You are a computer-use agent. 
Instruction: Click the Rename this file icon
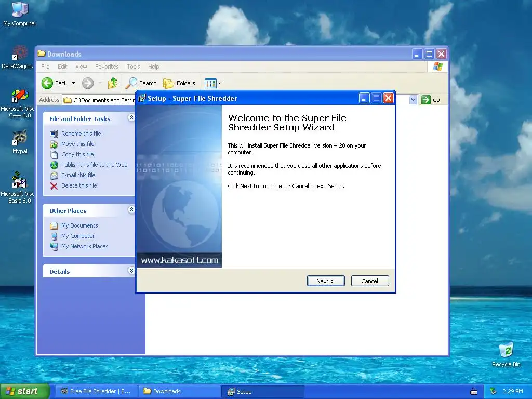point(54,134)
